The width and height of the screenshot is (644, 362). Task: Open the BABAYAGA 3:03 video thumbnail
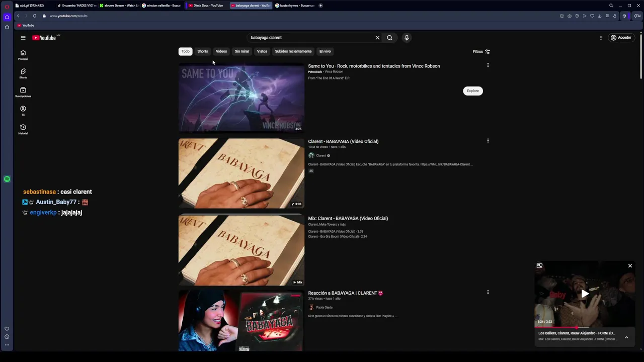(241, 173)
